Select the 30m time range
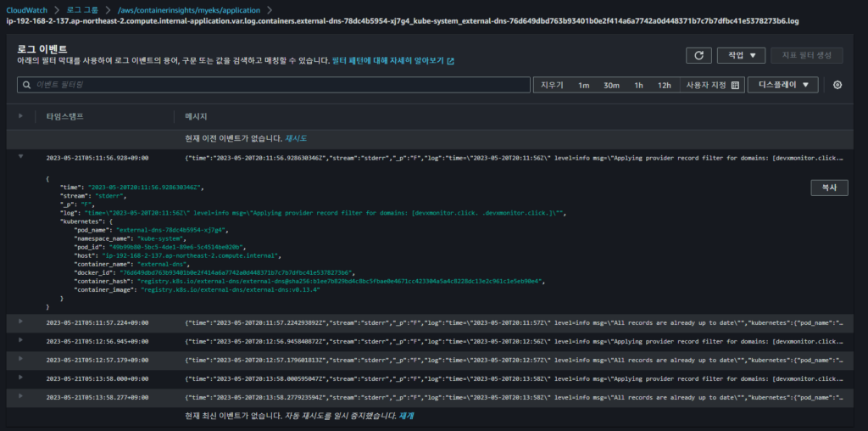Viewport: 868px width, 431px height. point(611,86)
